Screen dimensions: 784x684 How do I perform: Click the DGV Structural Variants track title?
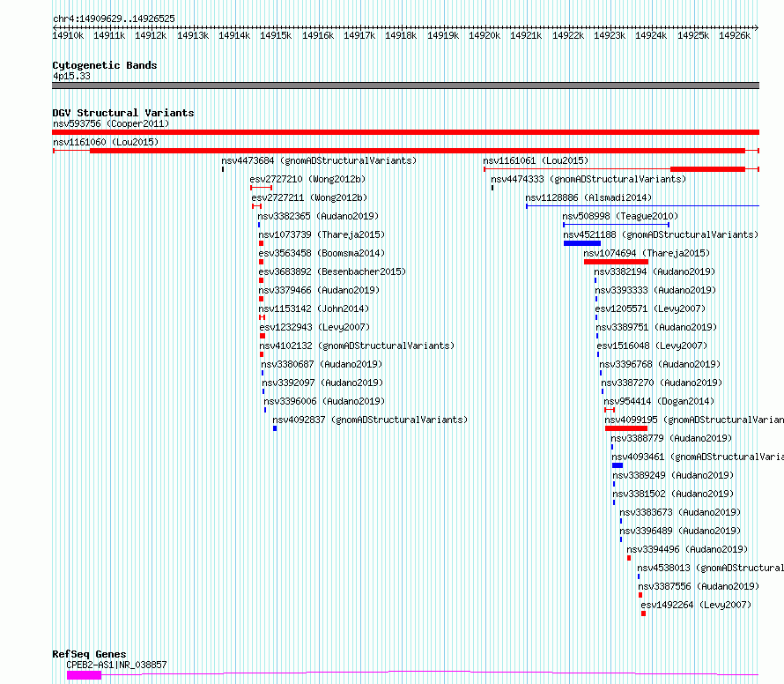point(123,113)
